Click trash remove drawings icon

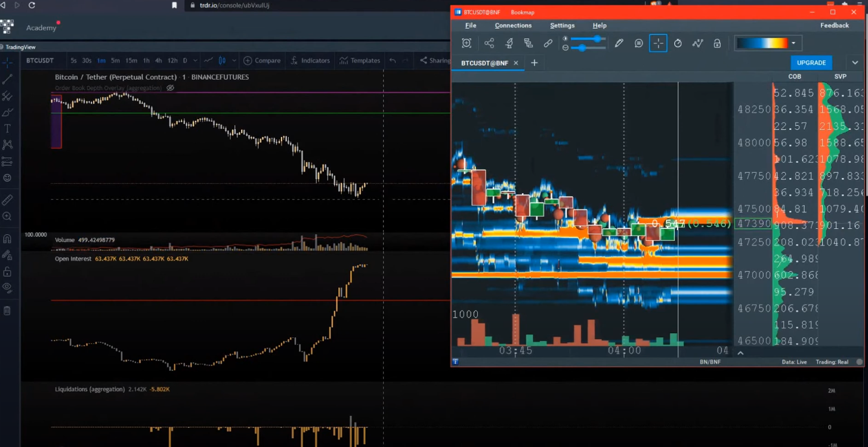point(7,311)
